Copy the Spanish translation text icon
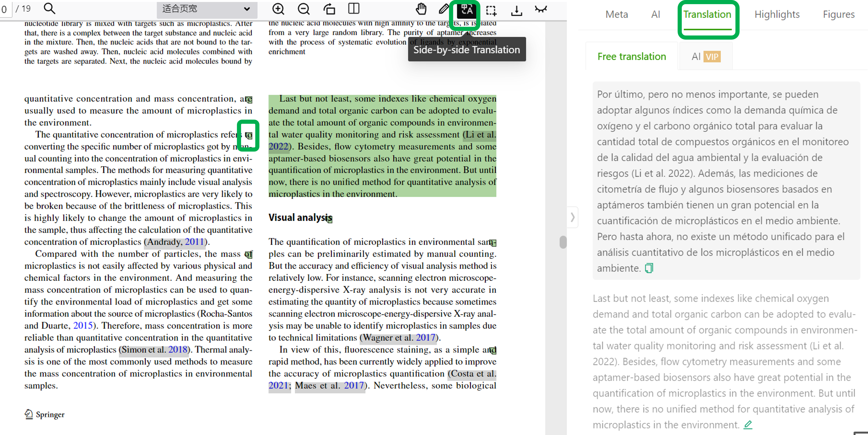Image resolution: width=868 pixels, height=435 pixels. click(x=649, y=268)
